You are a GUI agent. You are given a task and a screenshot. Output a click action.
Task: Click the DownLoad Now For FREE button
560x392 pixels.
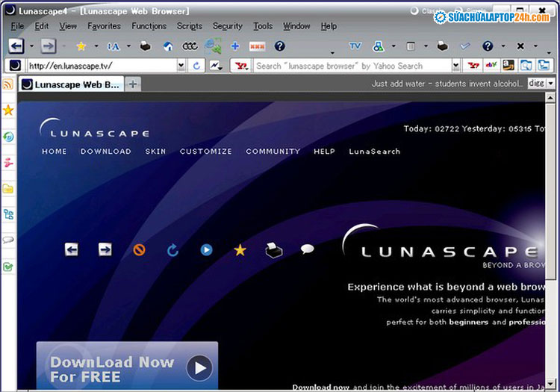127,367
